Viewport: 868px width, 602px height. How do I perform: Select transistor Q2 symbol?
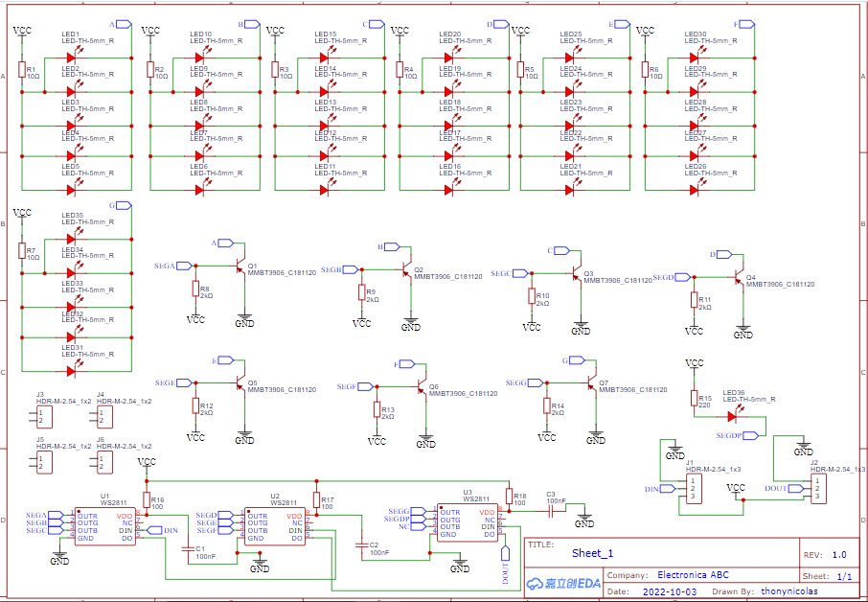click(x=407, y=269)
